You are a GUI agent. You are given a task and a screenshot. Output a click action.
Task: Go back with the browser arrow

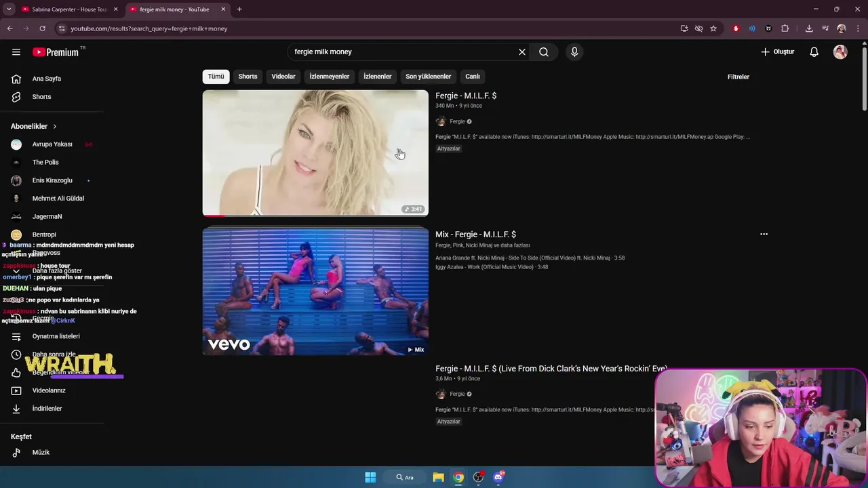(x=9, y=28)
